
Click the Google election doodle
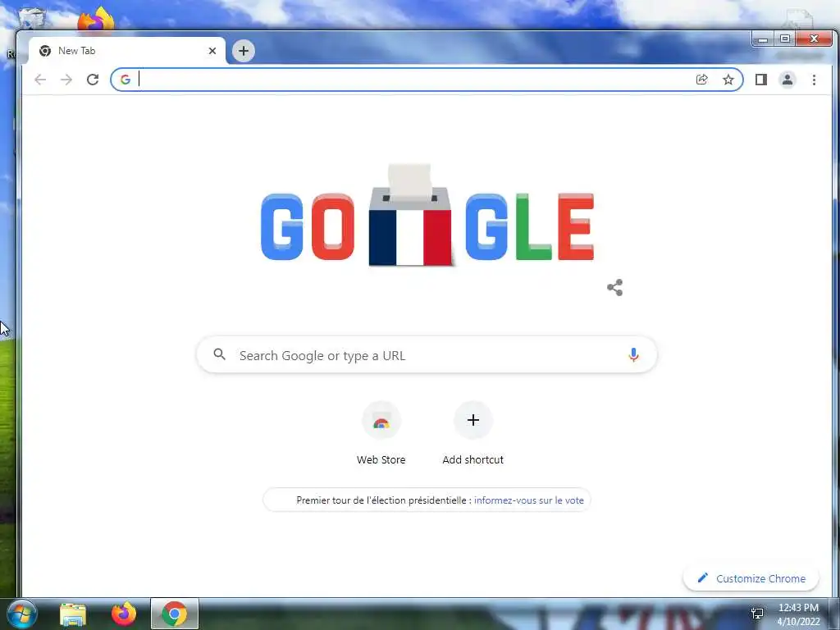click(x=427, y=216)
